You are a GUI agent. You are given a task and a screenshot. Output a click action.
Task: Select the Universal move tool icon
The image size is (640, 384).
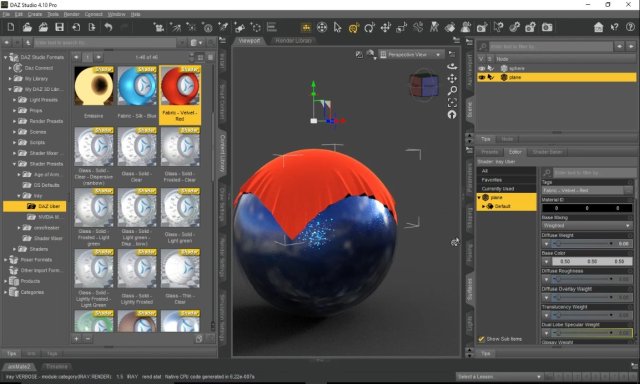point(385,27)
